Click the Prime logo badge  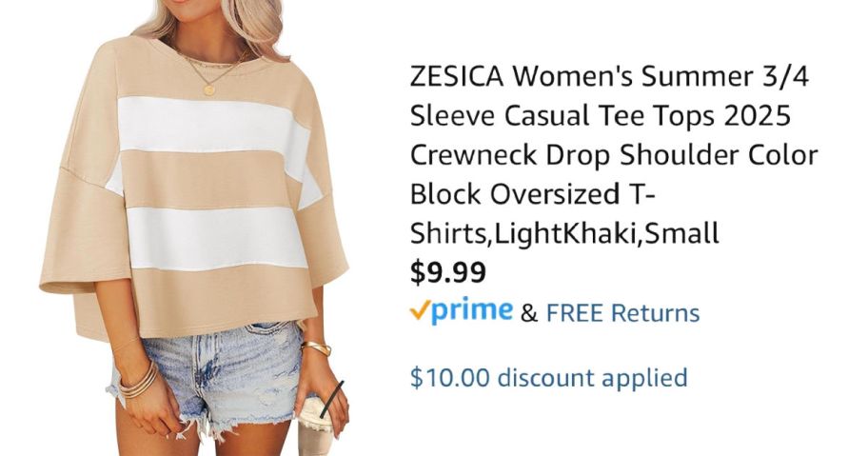[x=461, y=311]
